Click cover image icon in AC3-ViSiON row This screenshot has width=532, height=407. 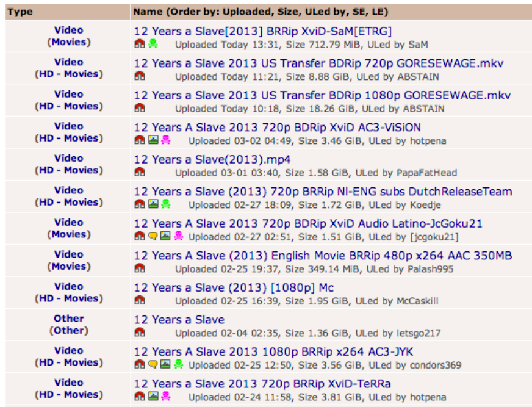point(153,140)
